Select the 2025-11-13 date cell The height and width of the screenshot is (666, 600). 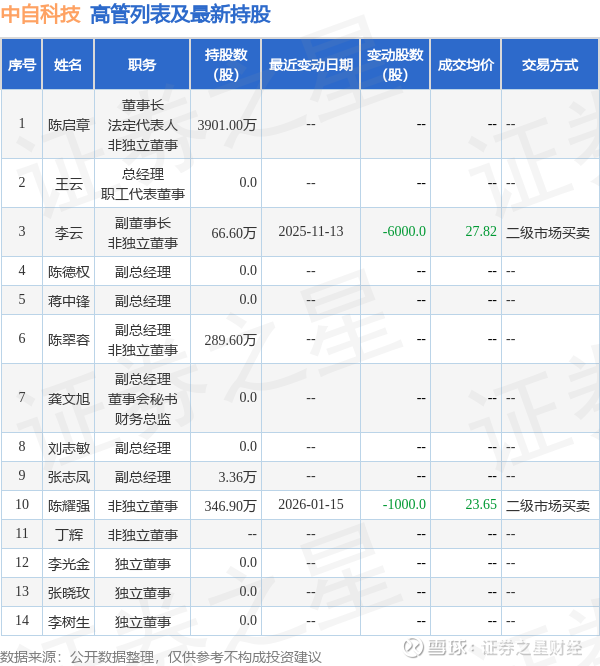pyautogui.click(x=311, y=231)
